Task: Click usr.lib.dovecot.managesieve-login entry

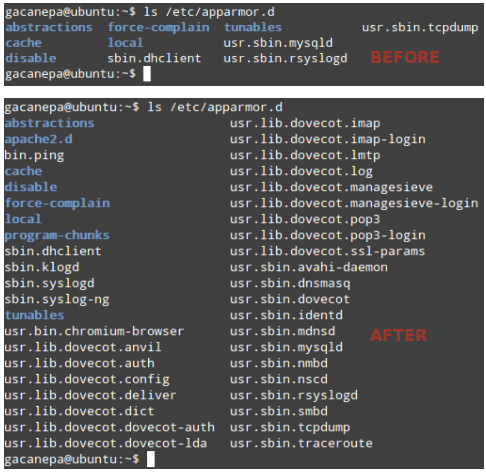Action: 354,203
